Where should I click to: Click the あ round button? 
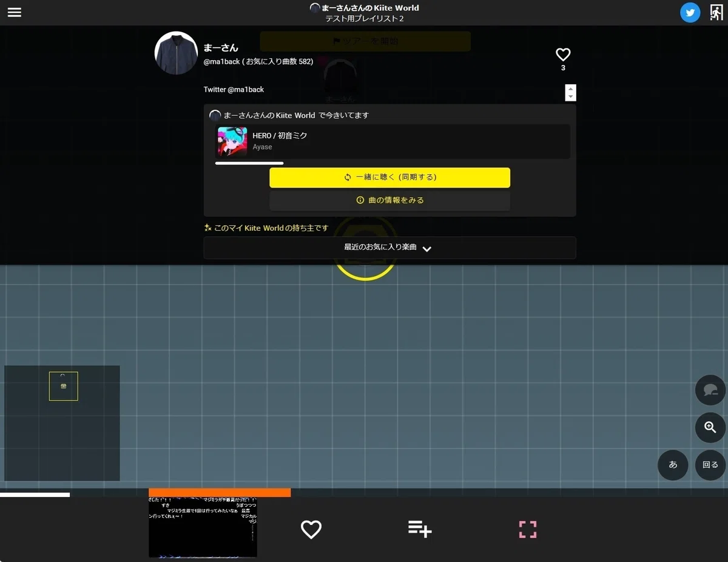pyautogui.click(x=673, y=465)
